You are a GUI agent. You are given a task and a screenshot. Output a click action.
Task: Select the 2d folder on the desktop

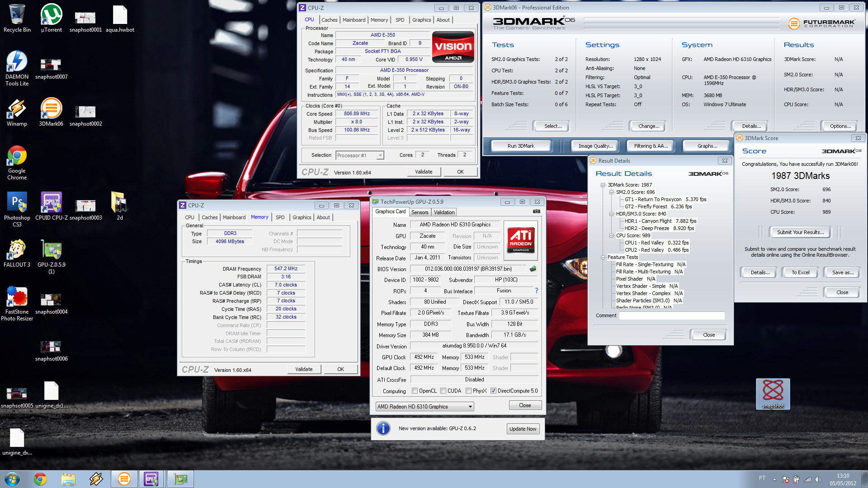pyautogui.click(x=120, y=206)
